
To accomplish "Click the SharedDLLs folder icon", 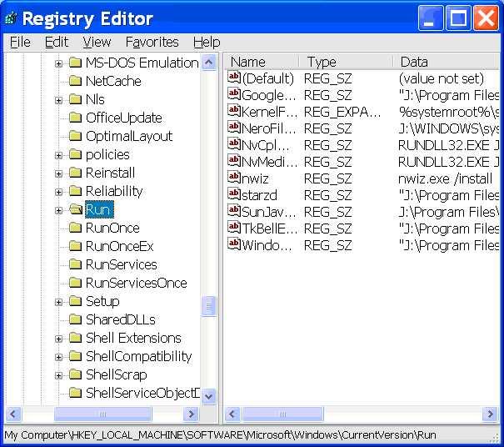I will pos(75,319).
